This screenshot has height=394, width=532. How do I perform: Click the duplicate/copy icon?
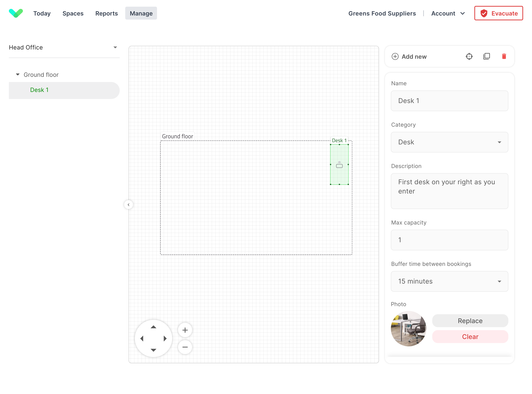pyautogui.click(x=487, y=57)
